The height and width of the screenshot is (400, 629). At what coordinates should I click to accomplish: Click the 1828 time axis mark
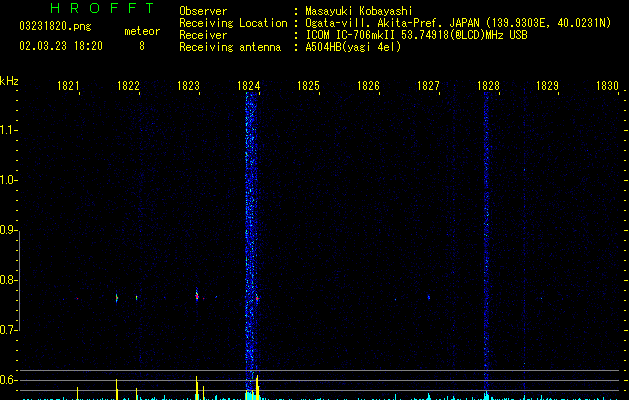point(488,86)
